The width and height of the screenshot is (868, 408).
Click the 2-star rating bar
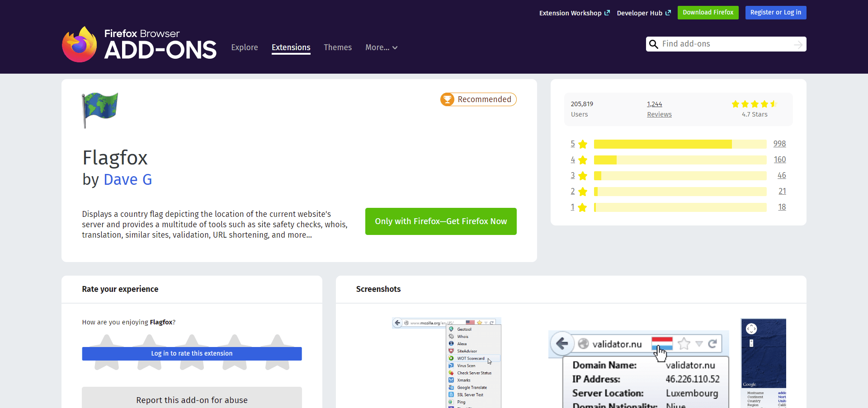[x=680, y=192]
